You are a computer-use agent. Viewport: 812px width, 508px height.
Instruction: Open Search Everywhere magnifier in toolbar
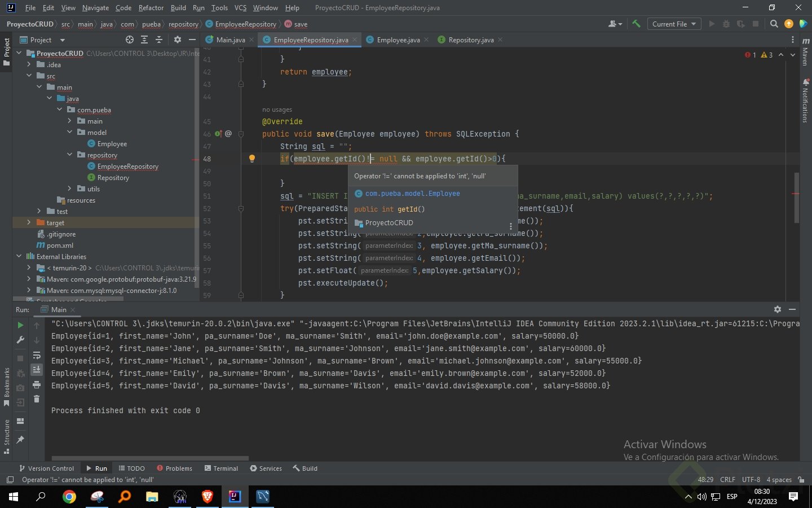coord(774,24)
